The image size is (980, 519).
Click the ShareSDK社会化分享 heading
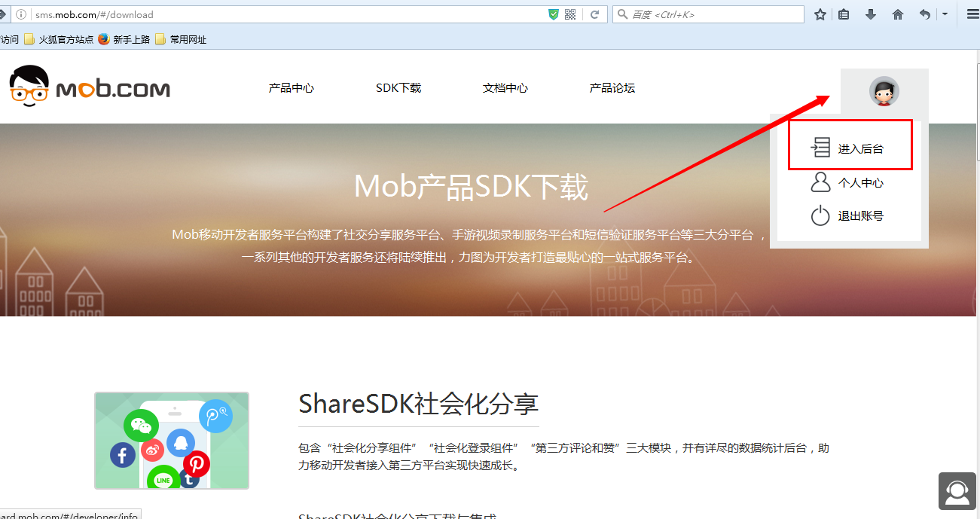(x=419, y=404)
